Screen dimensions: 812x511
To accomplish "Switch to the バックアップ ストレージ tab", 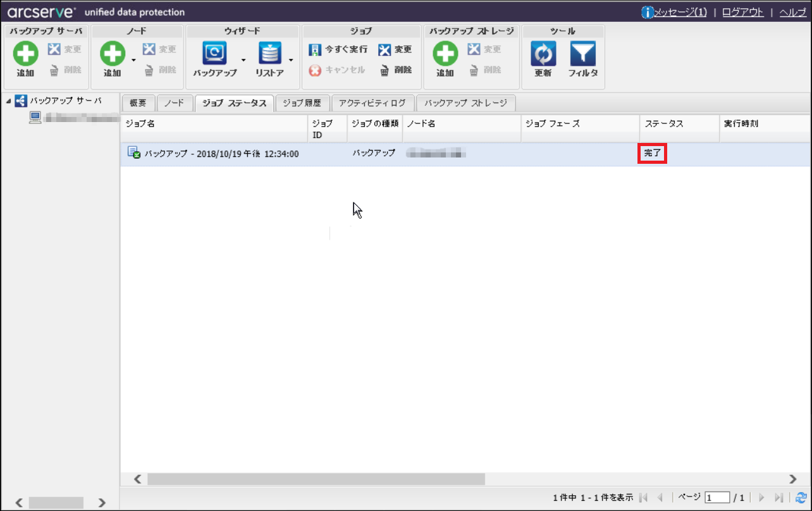I will point(466,103).
